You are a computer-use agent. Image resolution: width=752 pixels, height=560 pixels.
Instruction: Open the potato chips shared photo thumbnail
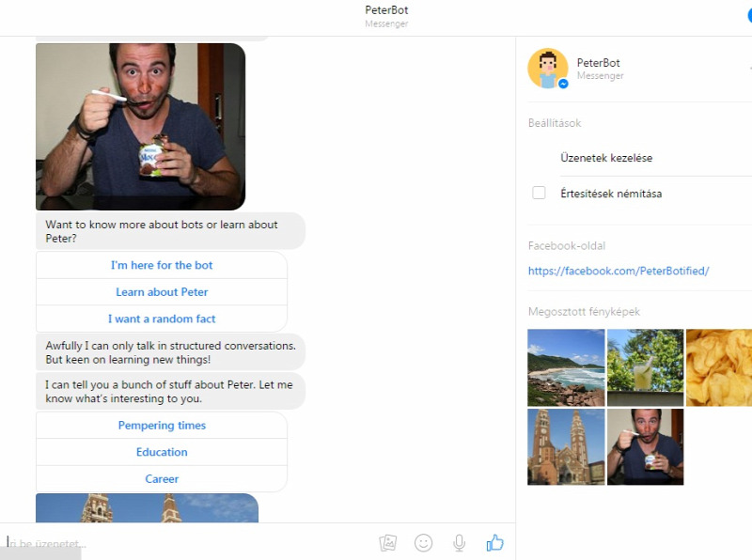click(x=719, y=367)
